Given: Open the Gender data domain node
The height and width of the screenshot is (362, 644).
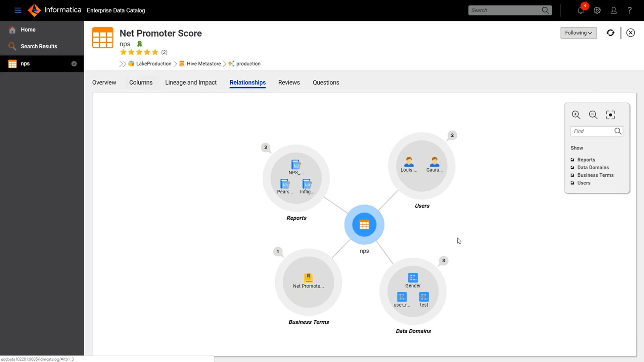Looking at the screenshot, I should 412,278.
